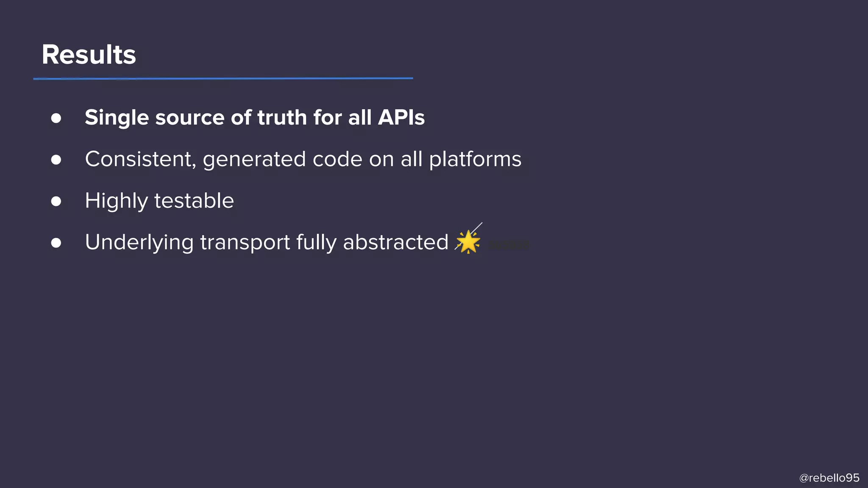Viewport: 868px width, 488px height.
Task: Select 'Underlying transport fully abstracted' text
Action: (x=267, y=242)
